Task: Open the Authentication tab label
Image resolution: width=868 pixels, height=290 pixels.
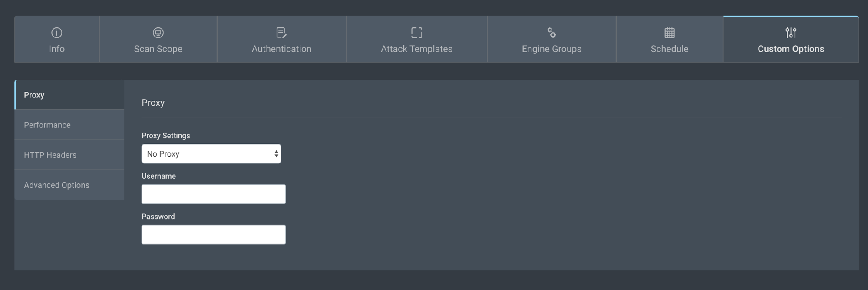Action: pos(281,49)
